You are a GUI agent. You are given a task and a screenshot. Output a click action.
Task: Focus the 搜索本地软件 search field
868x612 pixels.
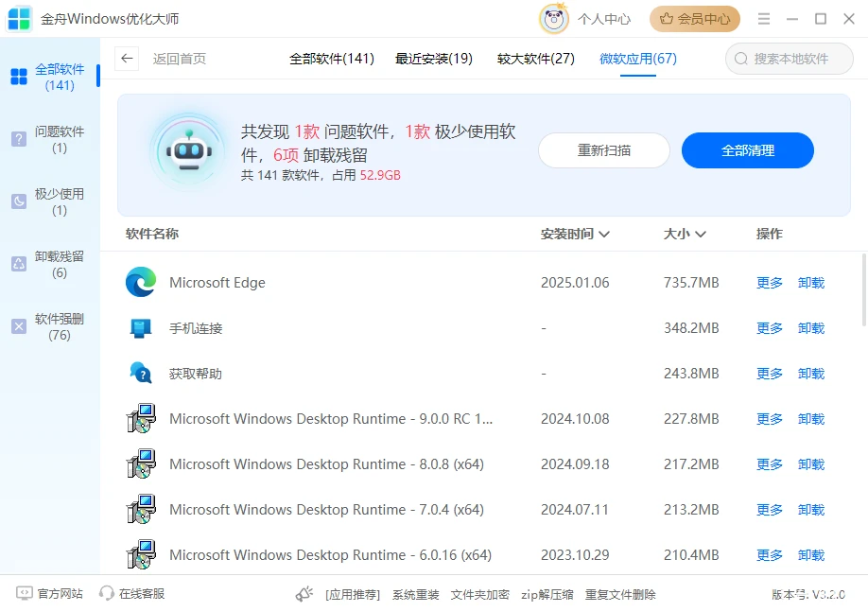[x=790, y=59]
